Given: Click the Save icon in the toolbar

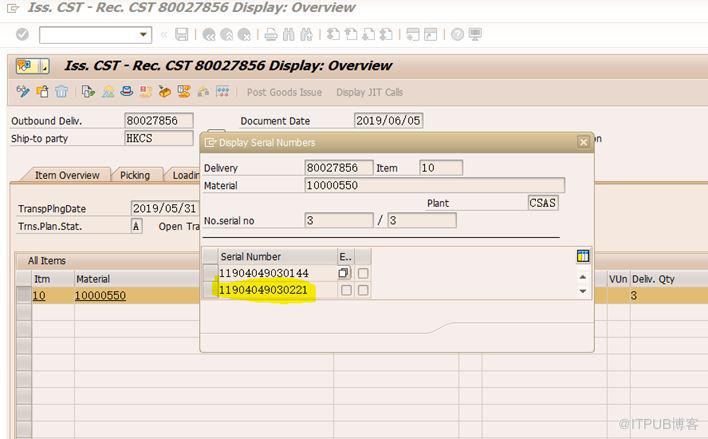Looking at the screenshot, I should [x=181, y=35].
